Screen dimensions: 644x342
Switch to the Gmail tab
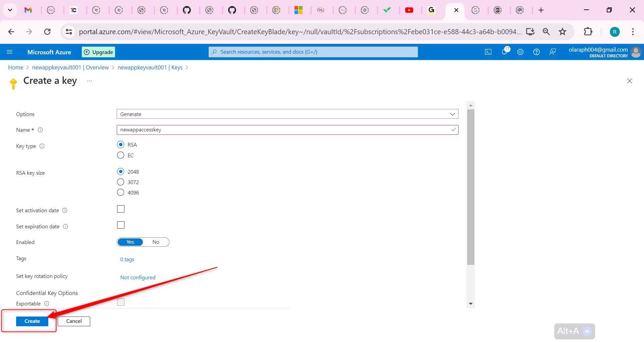pyautogui.click(x=28, y=10)
